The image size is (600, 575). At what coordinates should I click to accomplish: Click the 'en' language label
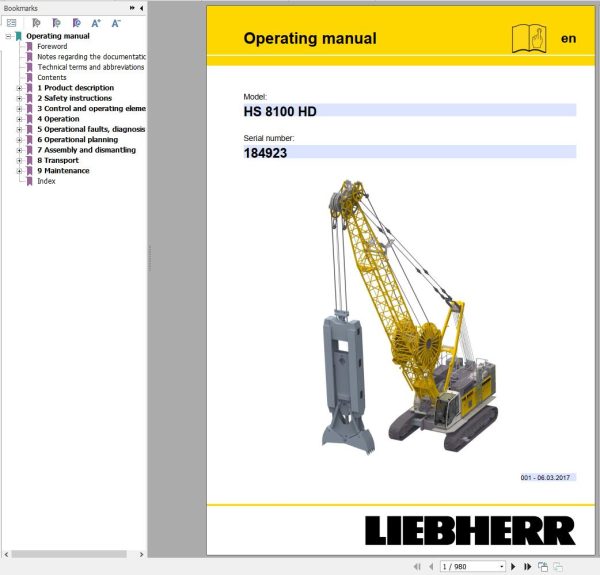pyautogui.click(x=568, y=38)
